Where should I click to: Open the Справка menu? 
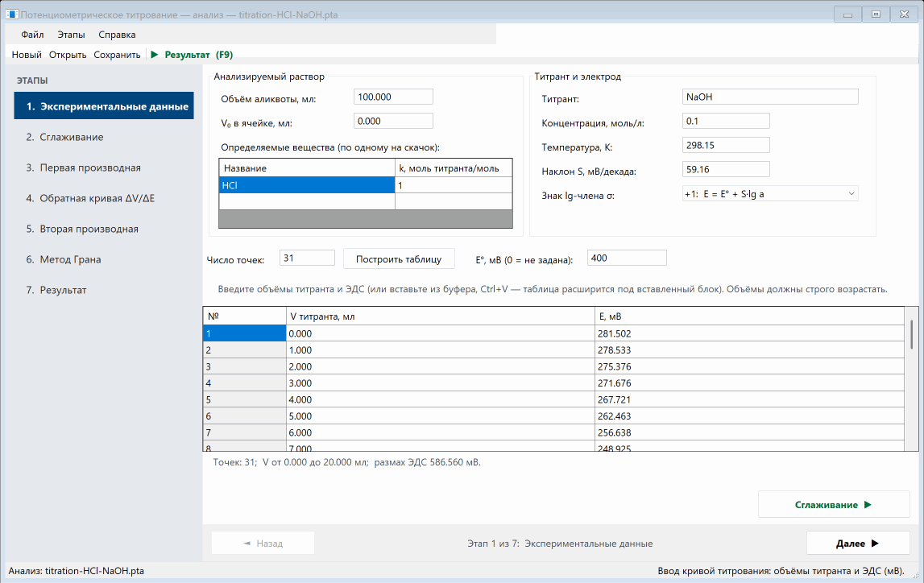117,35
